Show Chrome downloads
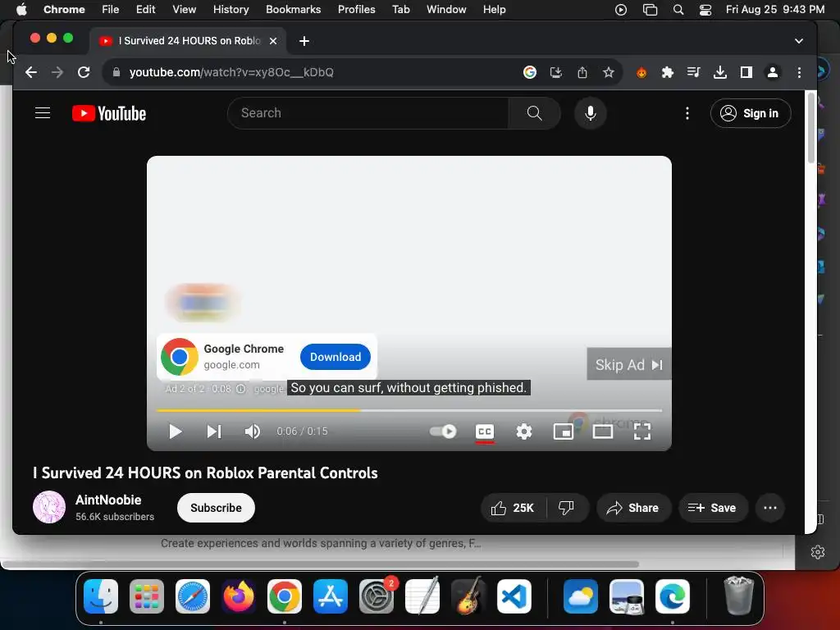840x630 pixels. pos(720,72)
